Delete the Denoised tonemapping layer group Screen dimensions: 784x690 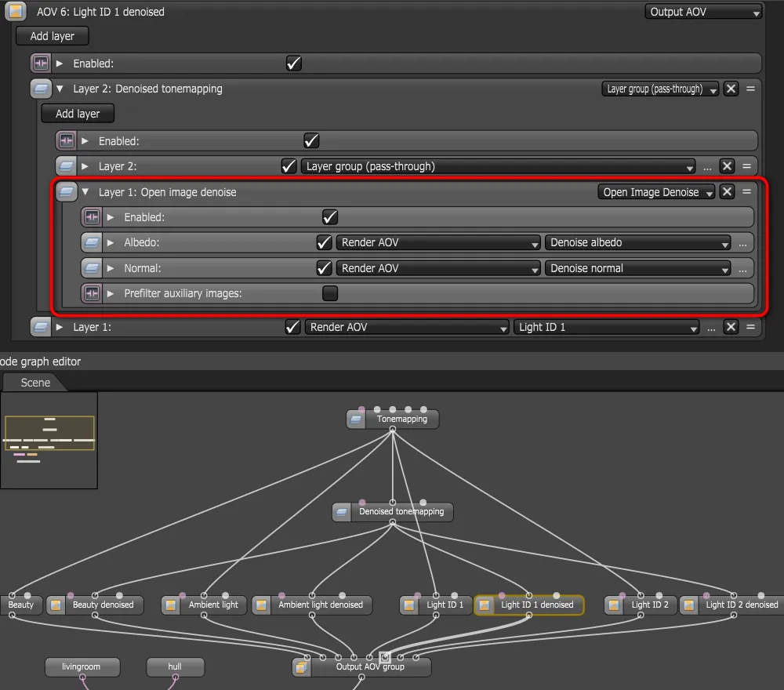tap(731, 89)
